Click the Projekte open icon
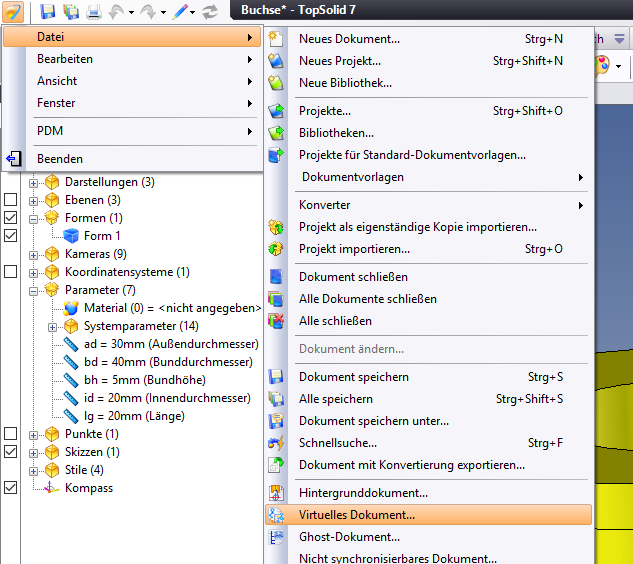Viewport: 633px width, 564px height. (x=276, y=111)
